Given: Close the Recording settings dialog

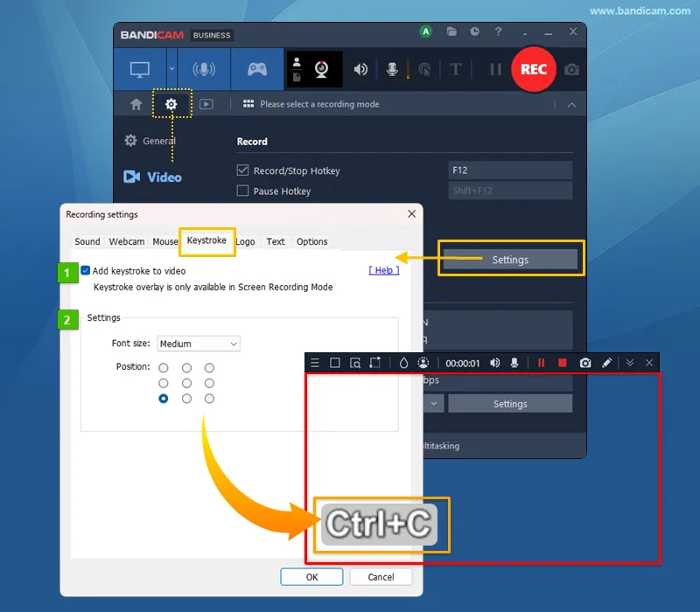Looking at the screenshot, I should click(x=411, y=214).
